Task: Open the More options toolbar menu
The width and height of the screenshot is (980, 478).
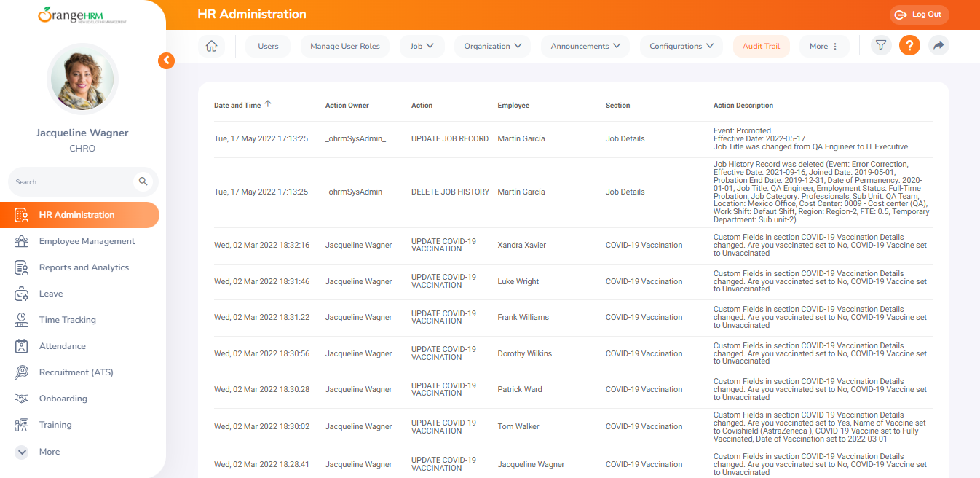Action: point(823,46)
